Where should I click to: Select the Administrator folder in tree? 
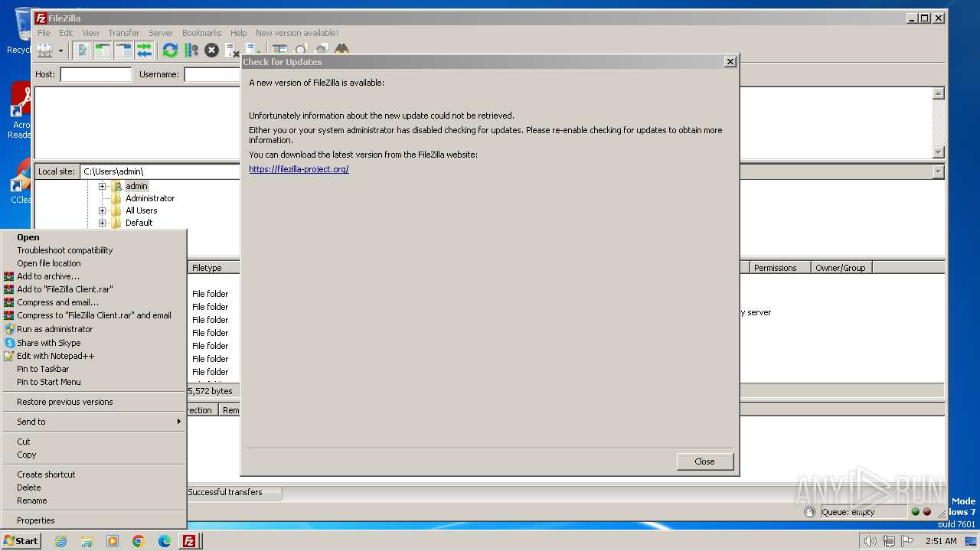coord(150,198)
